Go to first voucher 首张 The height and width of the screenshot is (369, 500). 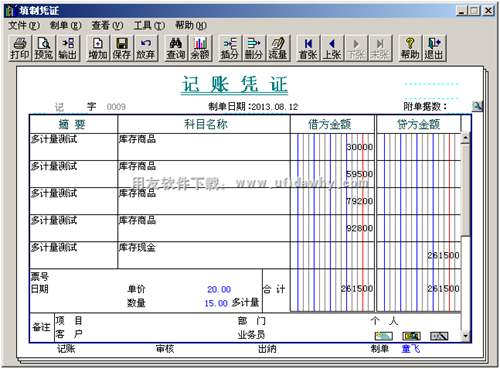pyautogui.click(x=308, y=48)
